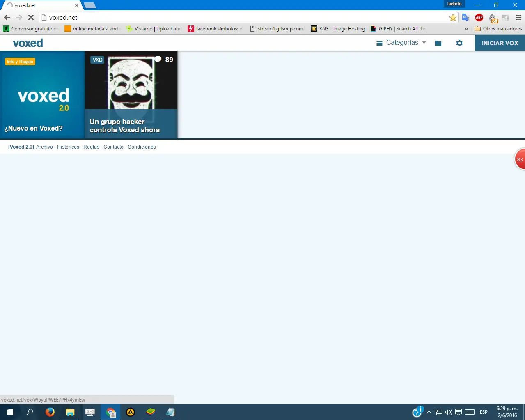Open the 'facebook símbolos' bookmark

216,29
